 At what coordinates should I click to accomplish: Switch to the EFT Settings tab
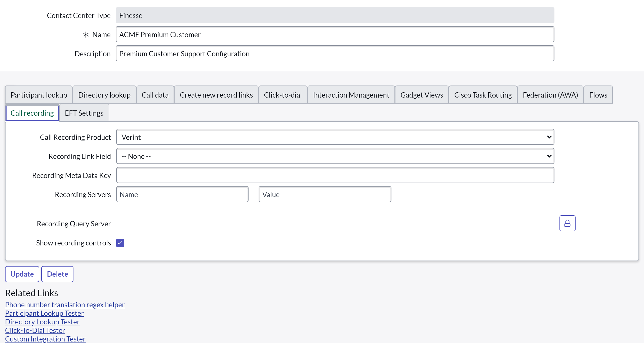click(x=84, y=113)
